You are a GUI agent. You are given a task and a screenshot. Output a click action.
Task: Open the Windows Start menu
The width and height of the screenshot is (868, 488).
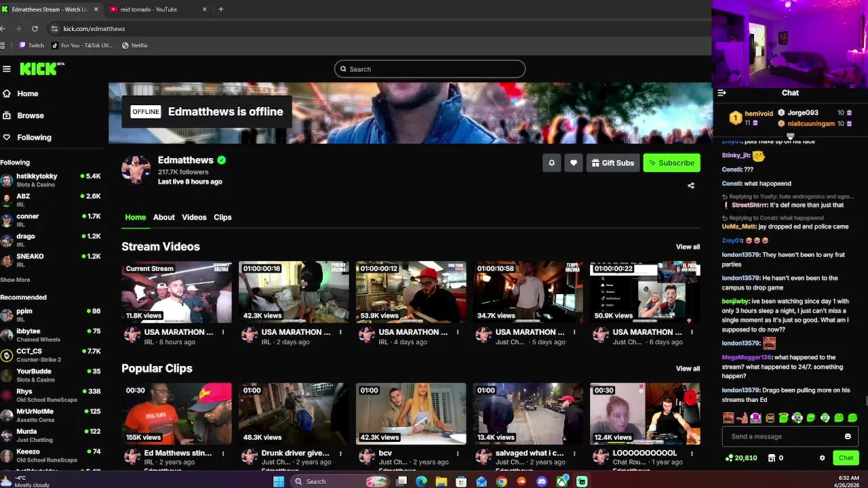[x=279, y=481]
